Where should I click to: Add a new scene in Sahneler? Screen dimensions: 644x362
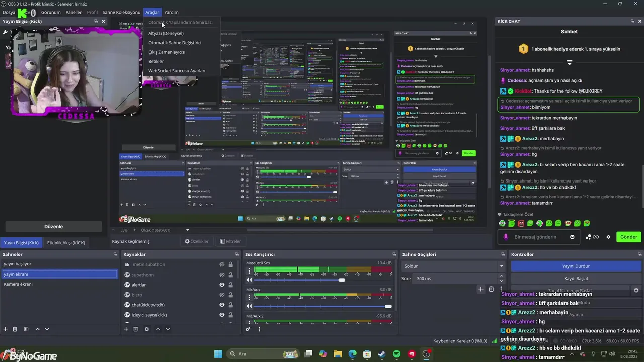[6, 329]
